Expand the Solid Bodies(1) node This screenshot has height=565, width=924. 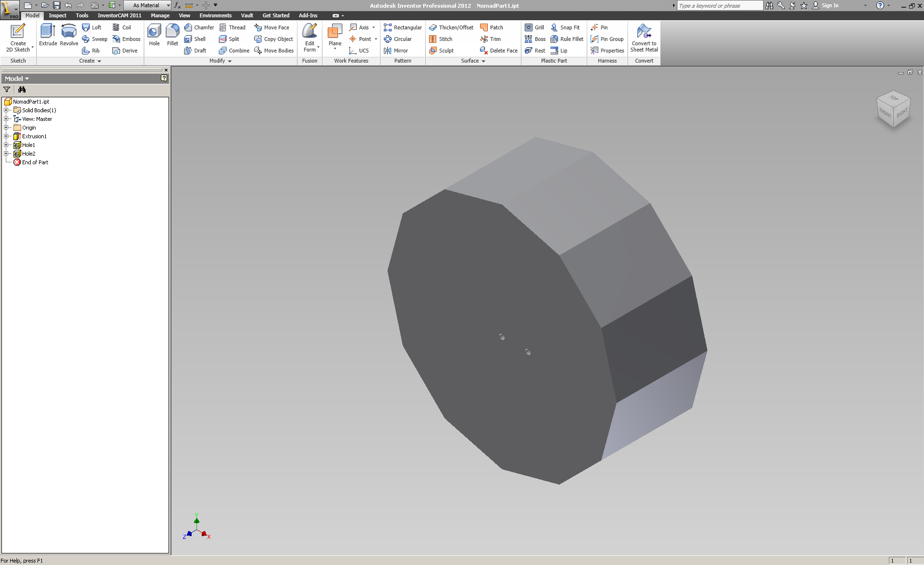(x=6, y=110)
